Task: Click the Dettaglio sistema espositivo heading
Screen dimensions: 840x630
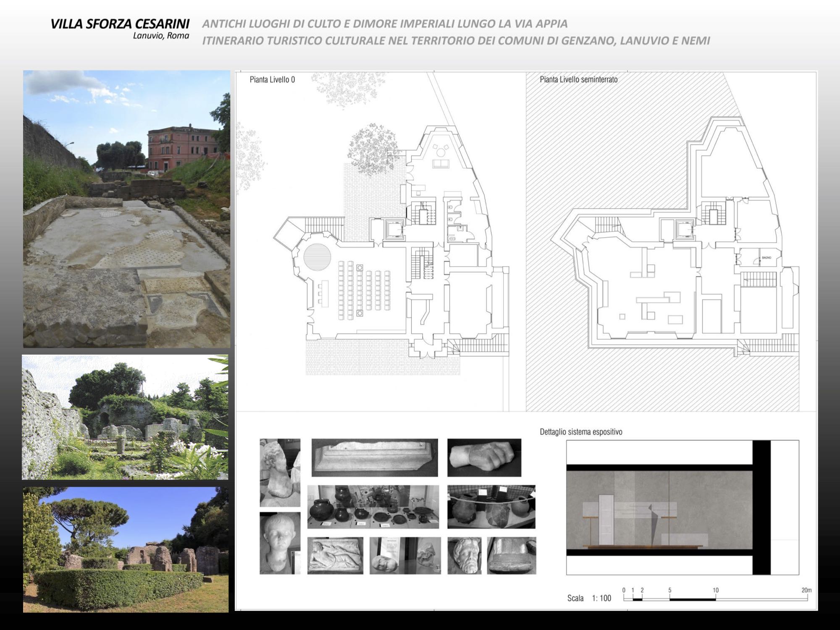Action: 581,432
